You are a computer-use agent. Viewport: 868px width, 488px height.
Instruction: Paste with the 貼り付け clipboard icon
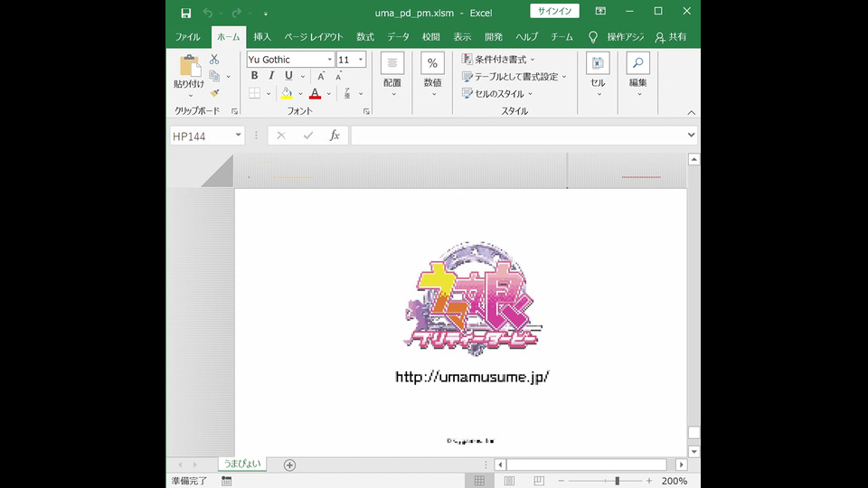(190, 66)
